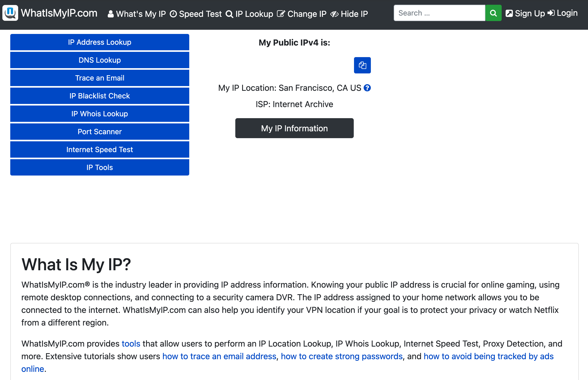588x380 pixels.
Task: Open the IP location help question icon
Action: 367,88
